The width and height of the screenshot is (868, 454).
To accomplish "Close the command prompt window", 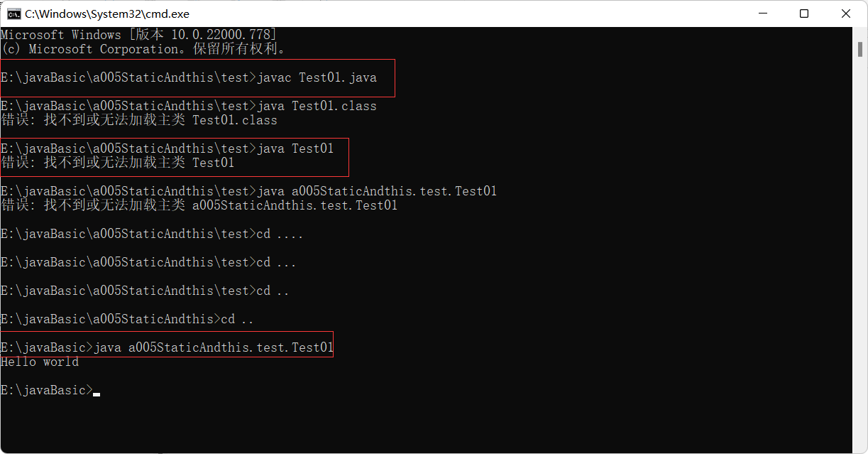I will (x=846, y=13).
